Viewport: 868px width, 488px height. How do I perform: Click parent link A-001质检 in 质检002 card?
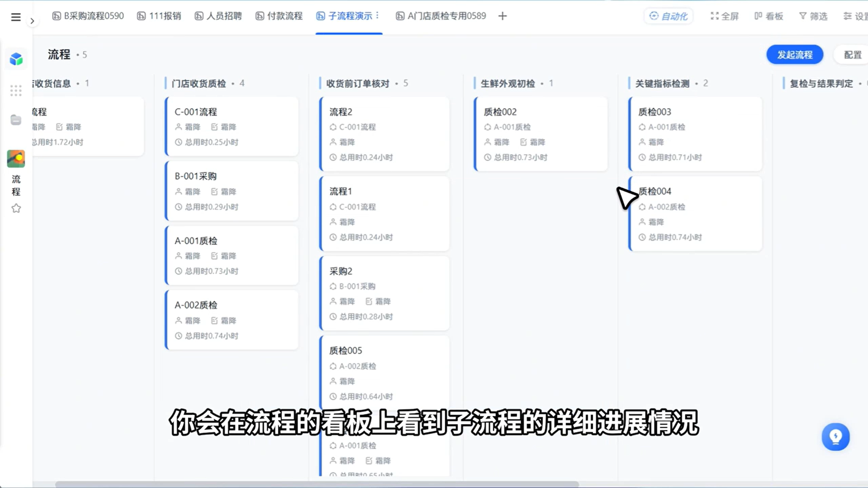[512, 127]
